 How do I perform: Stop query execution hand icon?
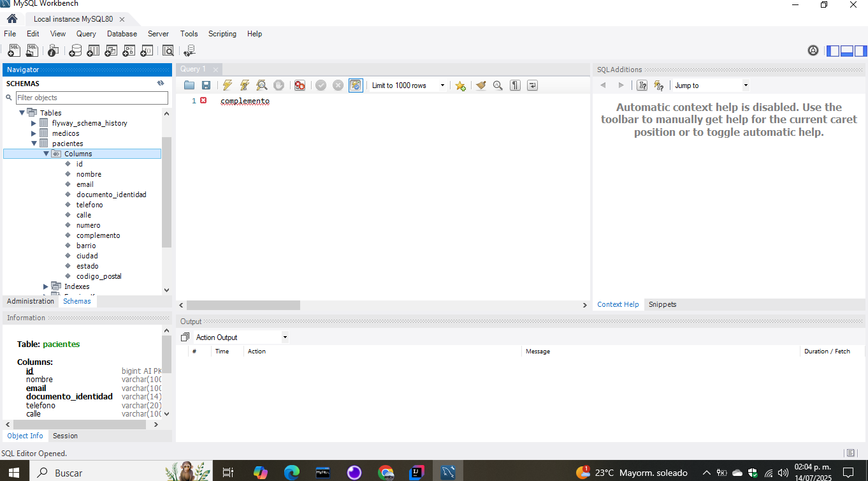point(278,85)
